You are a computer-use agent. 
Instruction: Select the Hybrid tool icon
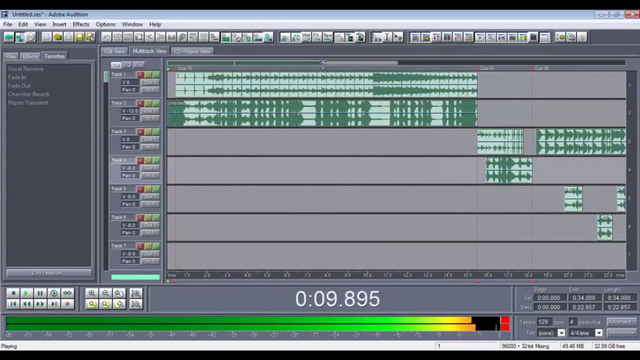click(377, 38)
